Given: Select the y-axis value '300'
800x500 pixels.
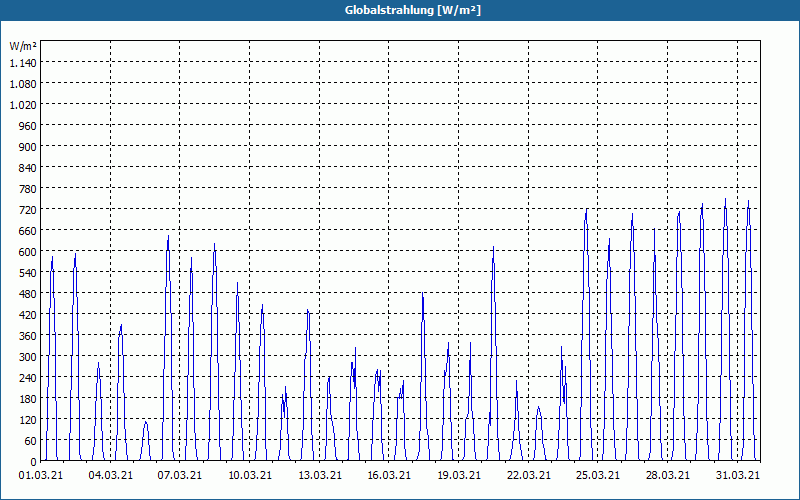Looking at the screenshot, I should point(29,357).
